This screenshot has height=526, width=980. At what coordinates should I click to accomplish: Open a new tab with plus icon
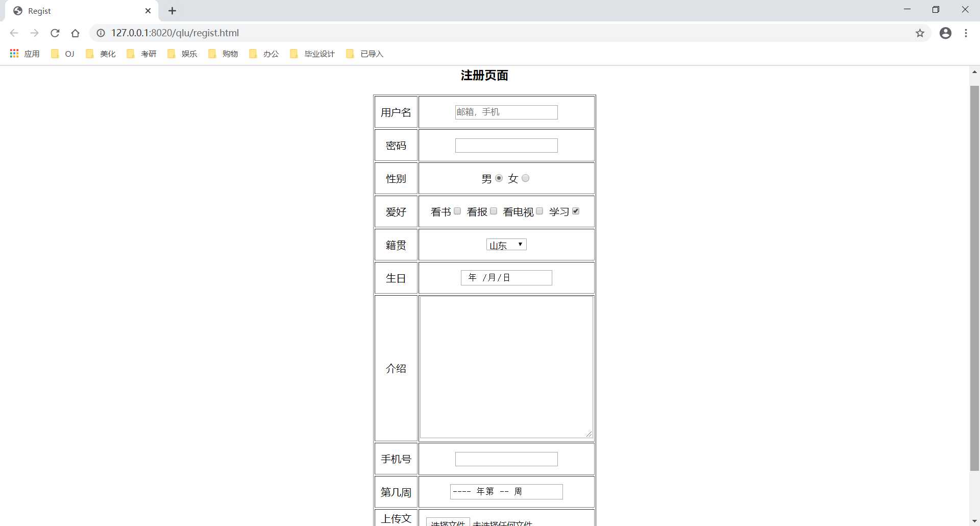click(173, 11)
